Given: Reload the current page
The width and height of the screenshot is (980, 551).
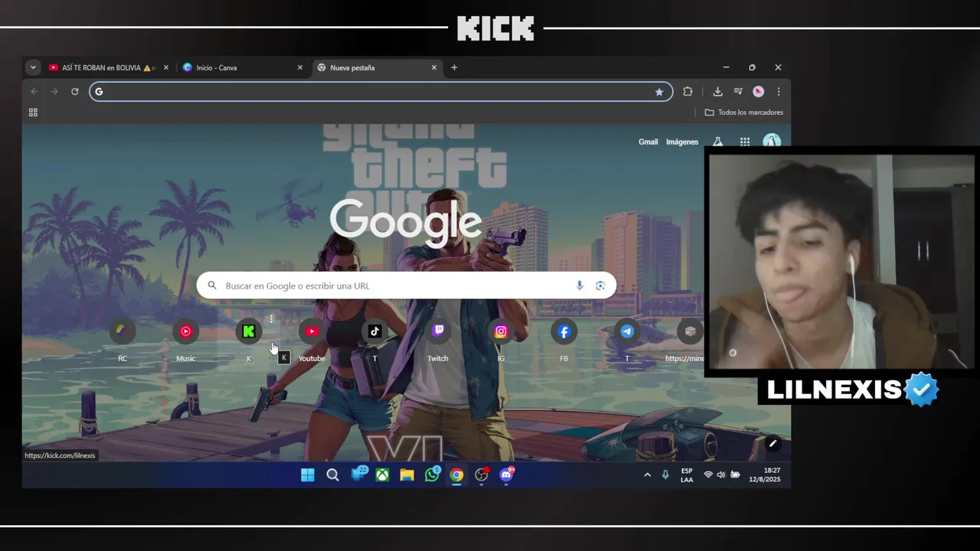Looking at the screenshot, I should (x=75, y=92).
